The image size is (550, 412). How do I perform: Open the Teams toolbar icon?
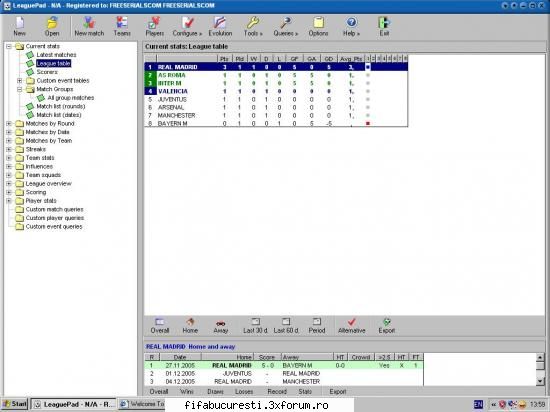[x=122, y=27]
